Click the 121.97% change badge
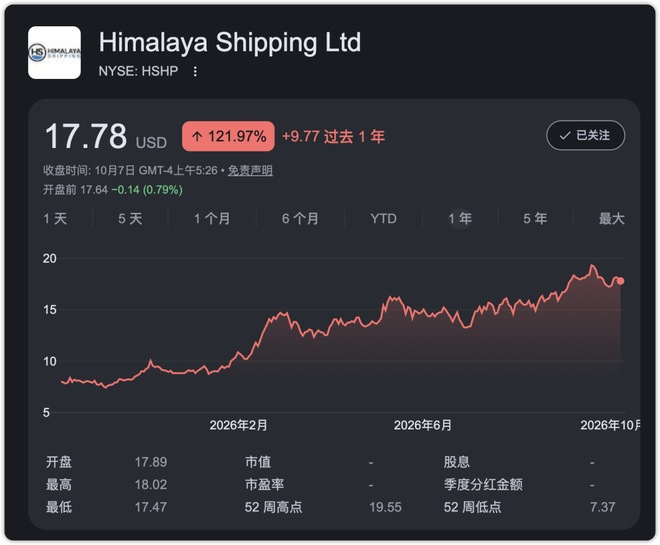Image resolution: width=660 pixels, height=545 pixels. click(x=228, y=136)
